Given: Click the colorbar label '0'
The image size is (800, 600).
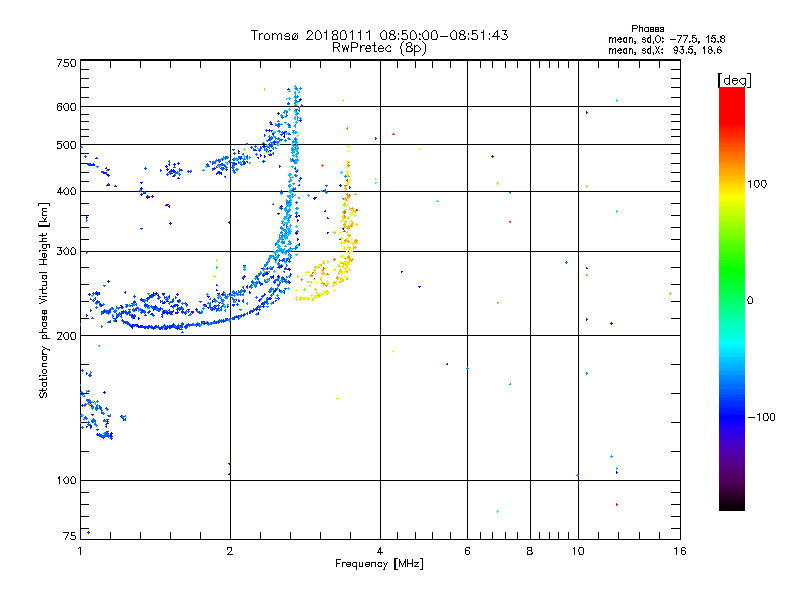Looking at the screenshot, I should tap(750, 301).
